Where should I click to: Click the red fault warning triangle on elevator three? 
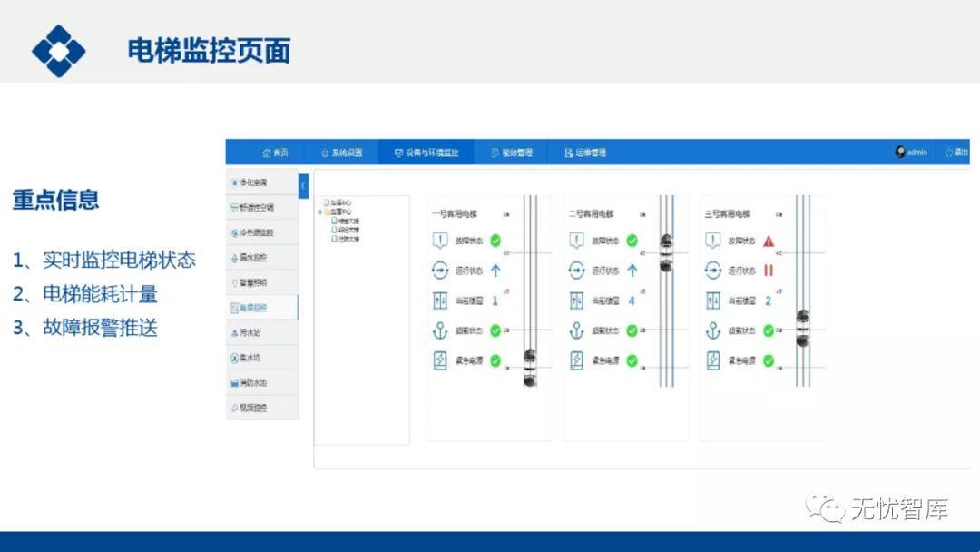769,241
